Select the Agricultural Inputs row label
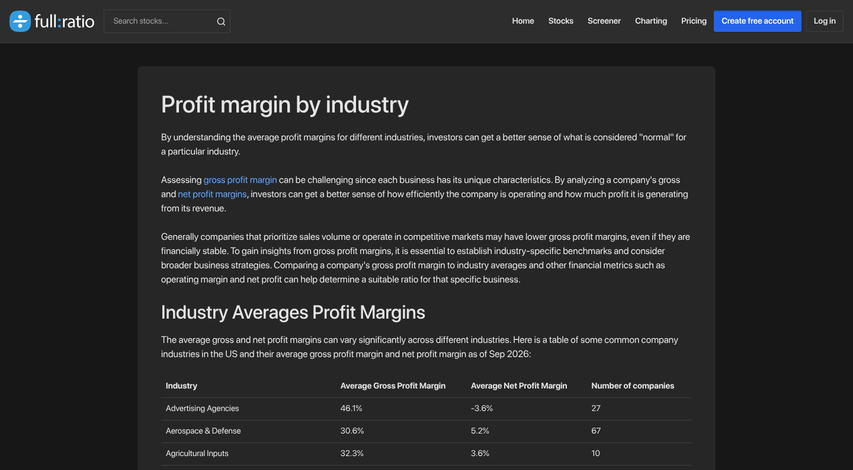853x470 pixels. coord(197,453)
